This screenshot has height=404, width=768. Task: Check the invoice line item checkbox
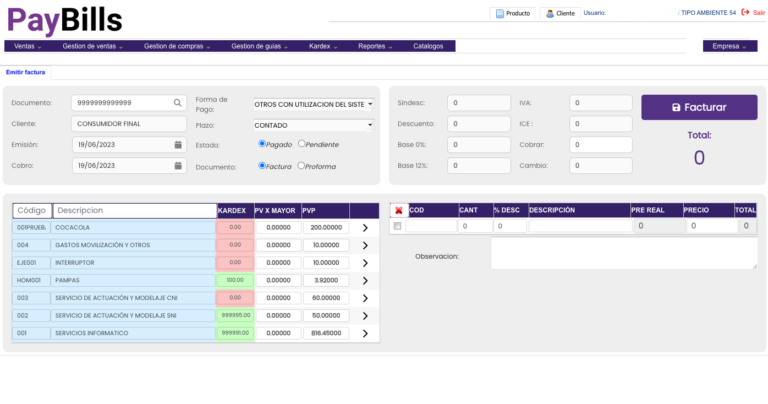coord(398,227)
